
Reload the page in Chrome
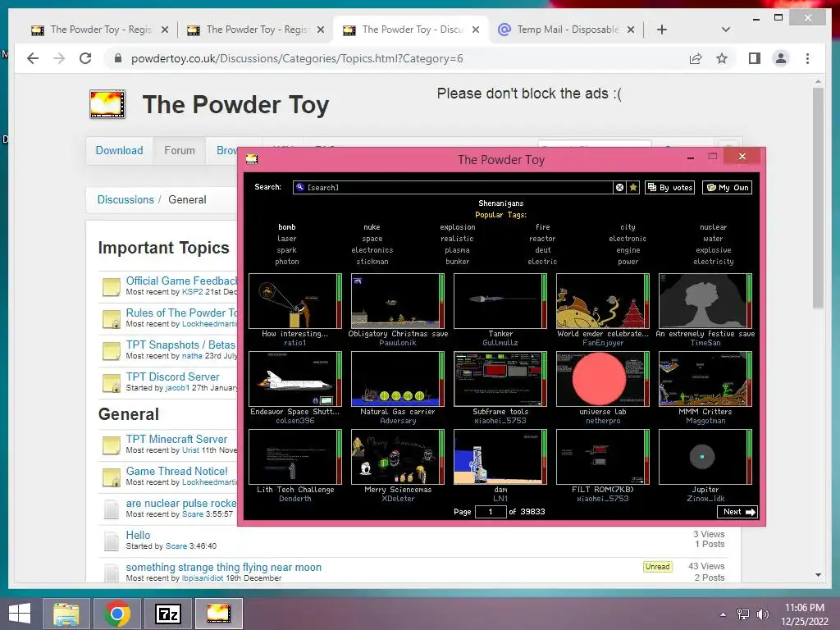point(85,58)
